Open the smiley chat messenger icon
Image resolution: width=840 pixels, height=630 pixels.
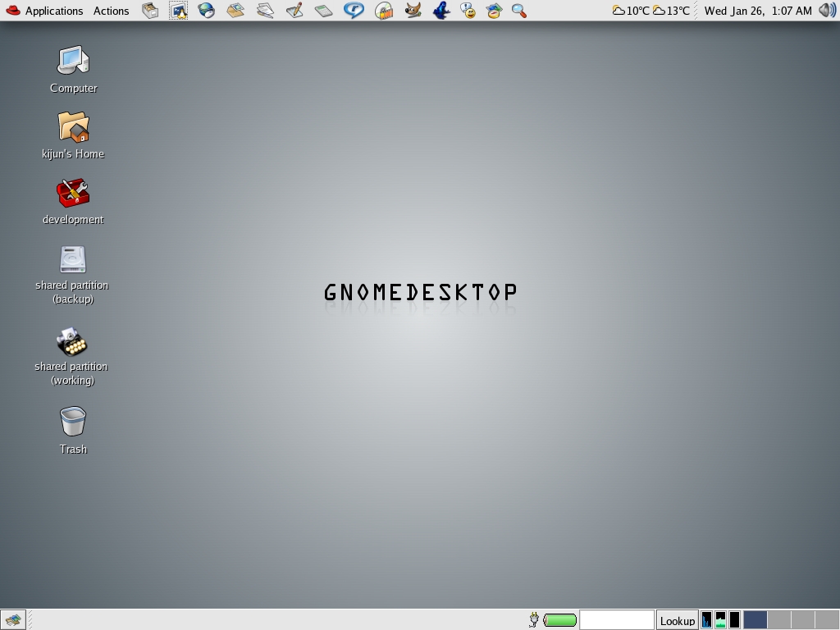(468, 11)
